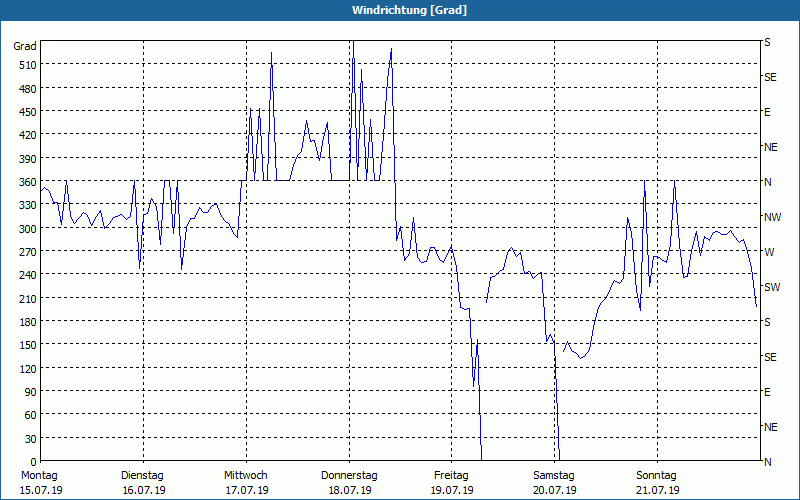Click the 450 value on the degree axis
This screenshot has height=500, width=800.
click(x=27, y=112)
